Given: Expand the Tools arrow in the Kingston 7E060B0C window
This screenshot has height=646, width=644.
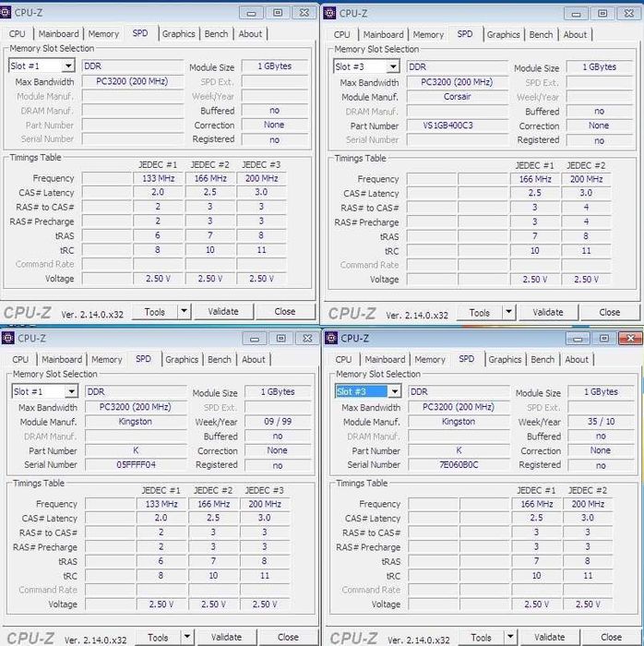Looking at the screenshot, I should [x=510, y=637].
